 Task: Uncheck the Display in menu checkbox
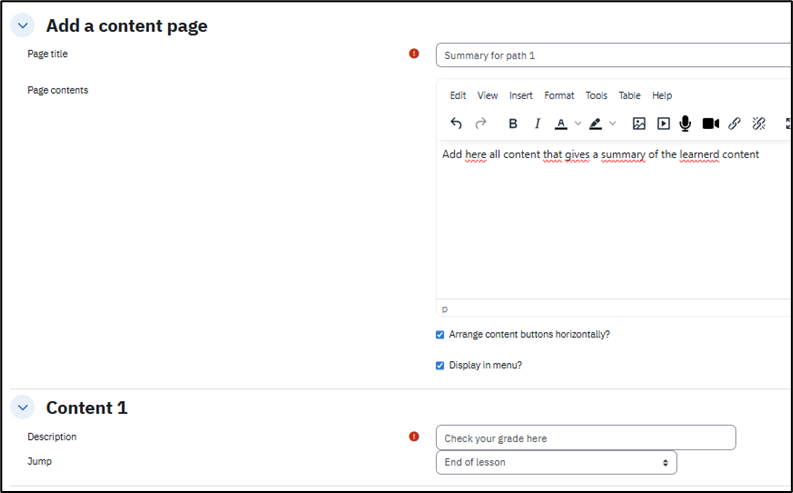click(x=440, y=366)
